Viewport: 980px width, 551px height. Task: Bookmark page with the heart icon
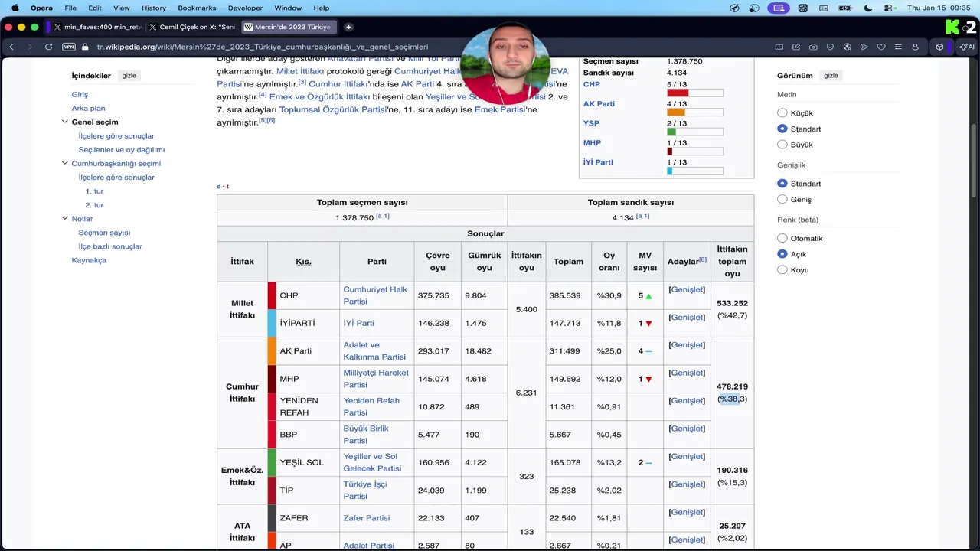[881, 47]
